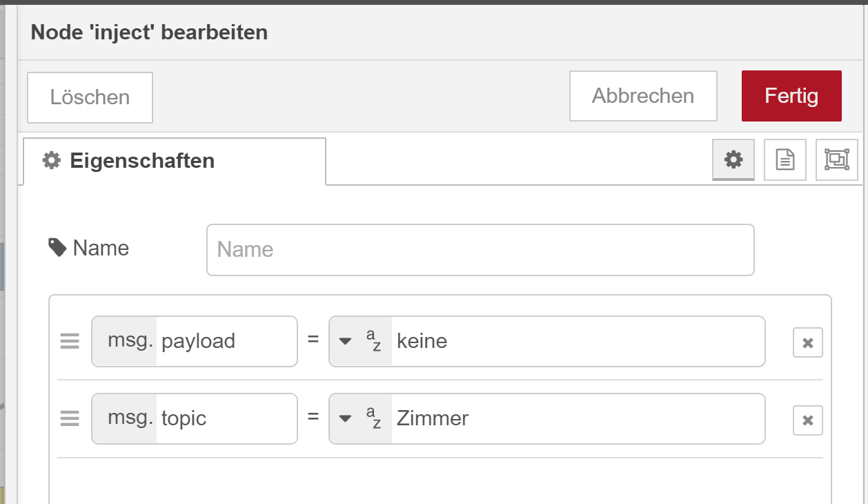This screenshot has height=504, width=868.
Task: Confirm changes with Fertig button
Action: click(791, 96)
